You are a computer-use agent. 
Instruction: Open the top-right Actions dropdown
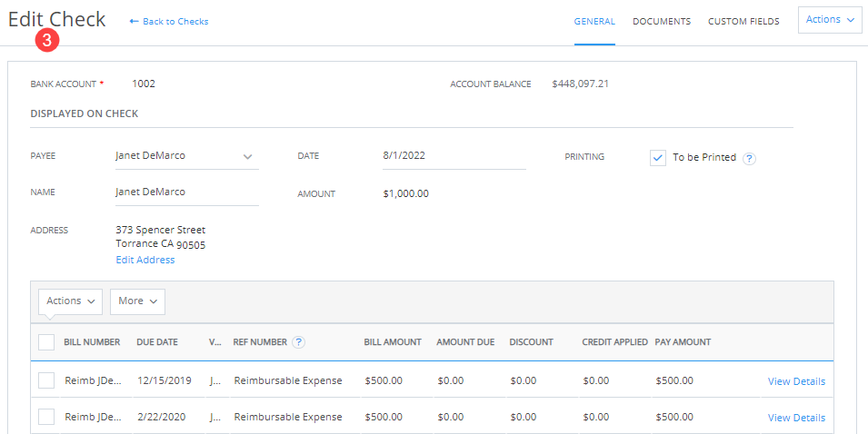click(830, 19)
